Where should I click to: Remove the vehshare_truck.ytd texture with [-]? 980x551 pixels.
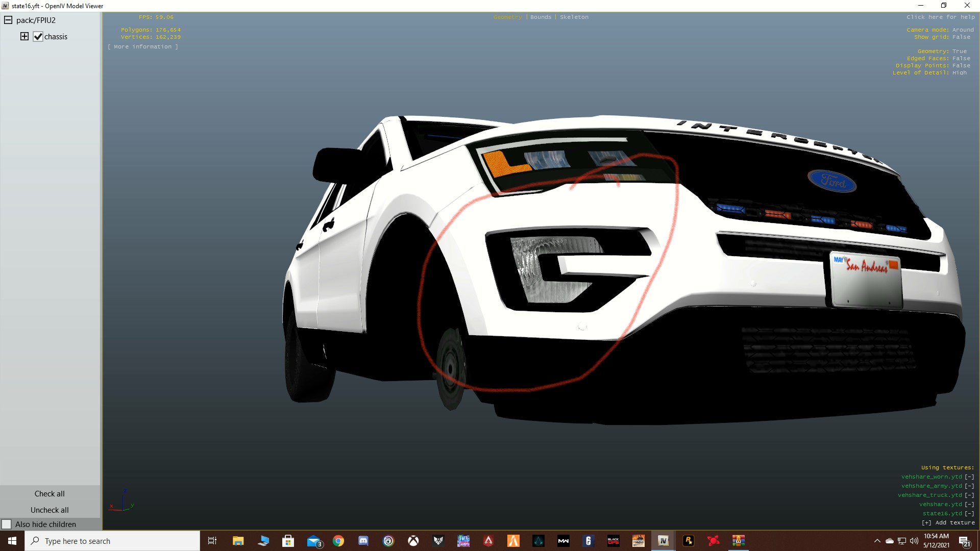pos(969,495)
